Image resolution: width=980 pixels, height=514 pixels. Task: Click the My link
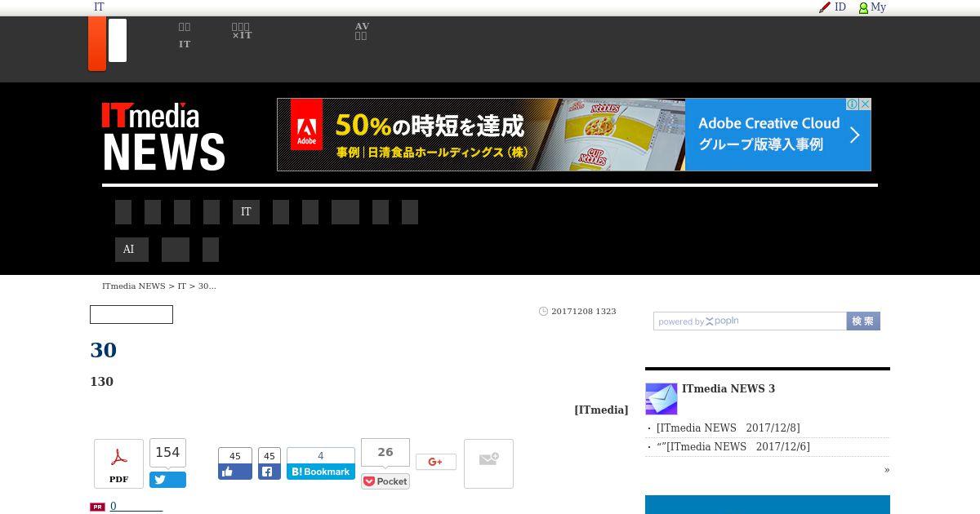pyautogui.click(x=879, y=7)
